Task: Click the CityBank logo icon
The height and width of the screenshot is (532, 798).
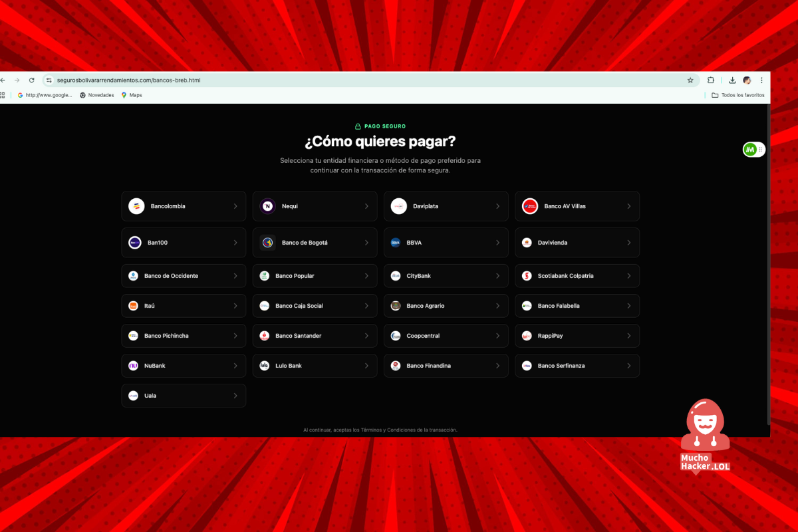Action: click(396, 276)
